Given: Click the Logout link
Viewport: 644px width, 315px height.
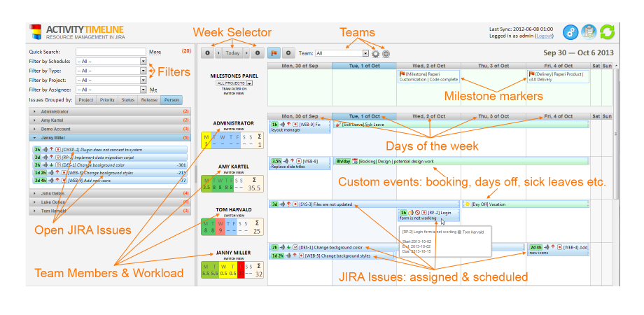Looking at the screenshot, I should (x=543, y=35).
